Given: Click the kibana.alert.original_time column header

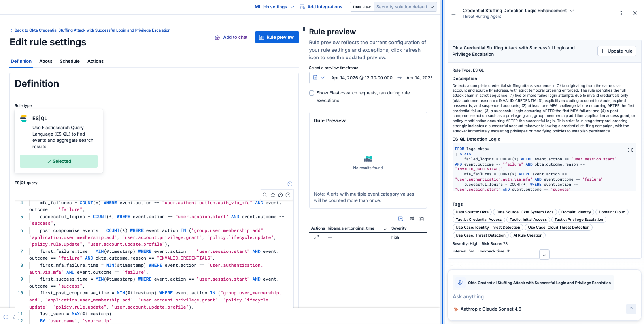Looking at the screenshot, I should pyautogui.click(x=351, y=228).
